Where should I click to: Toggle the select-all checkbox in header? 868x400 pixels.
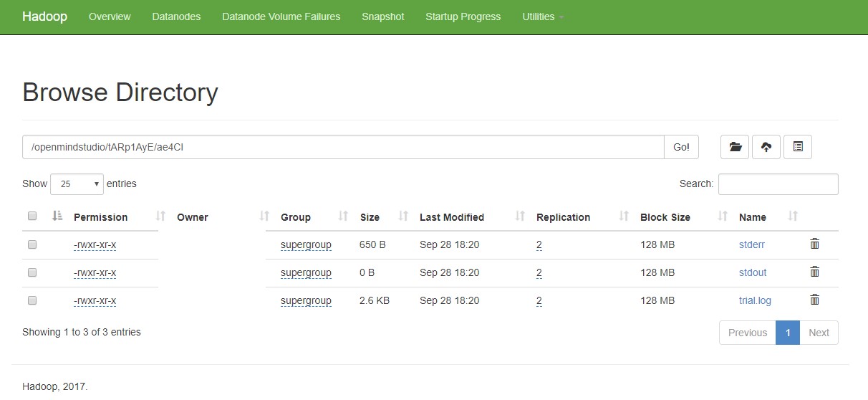click(x=32, y=216)
